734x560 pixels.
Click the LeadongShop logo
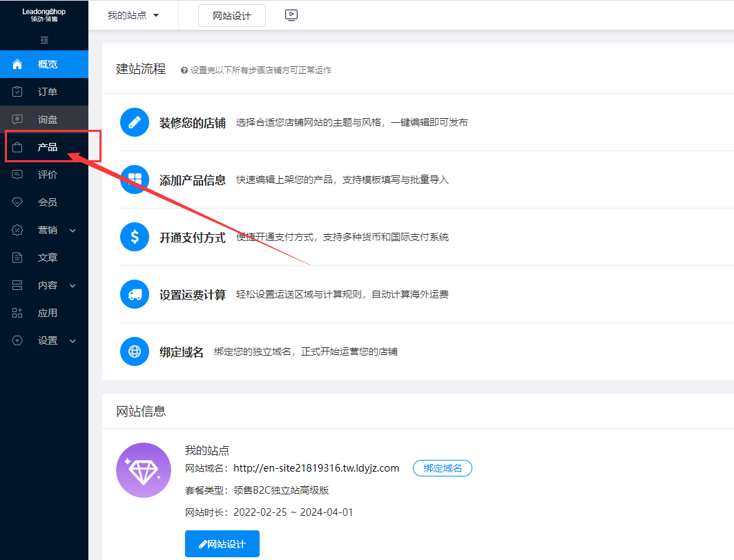(x=44, y=13)
